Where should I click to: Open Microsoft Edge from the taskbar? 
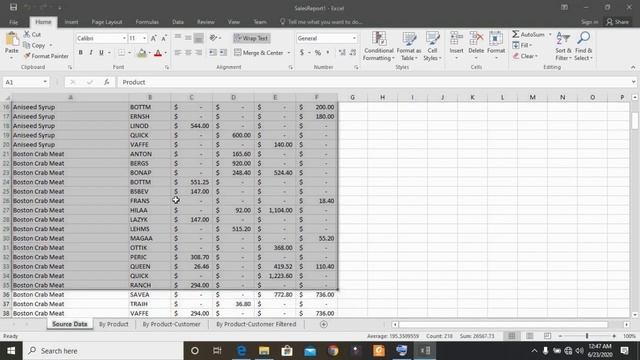[x=241, y=351]
